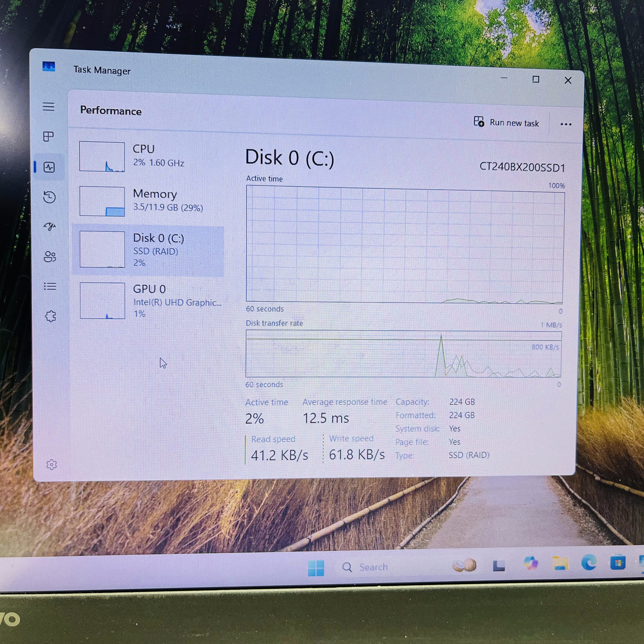Open the Details page list icon
Image resolution: width=644 pixels, height=644 pixels.
(x=50, y=286)
